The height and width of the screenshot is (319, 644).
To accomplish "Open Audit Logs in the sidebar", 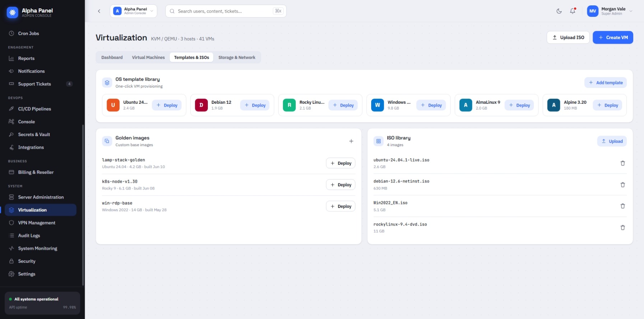I will 41,235.
